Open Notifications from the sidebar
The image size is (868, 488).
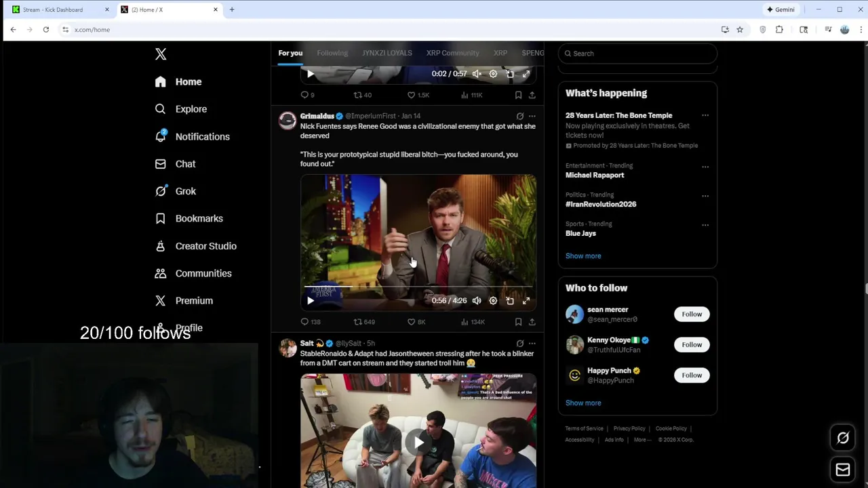pyautogui.click(x=192, y=137)
